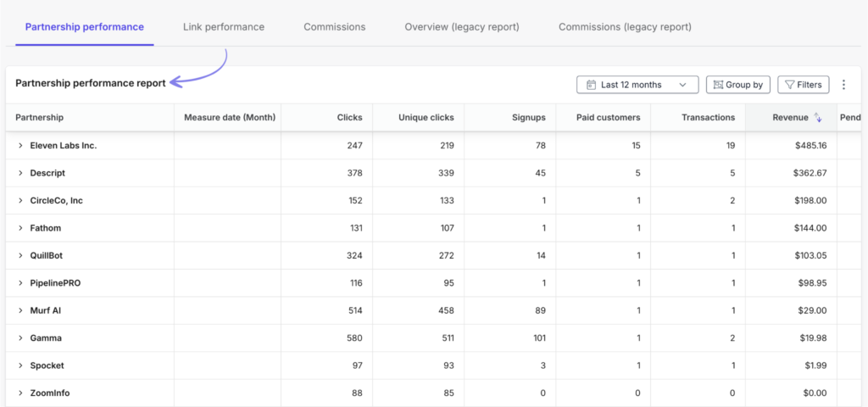Expand the Fathom row

[x=20, y=228]
